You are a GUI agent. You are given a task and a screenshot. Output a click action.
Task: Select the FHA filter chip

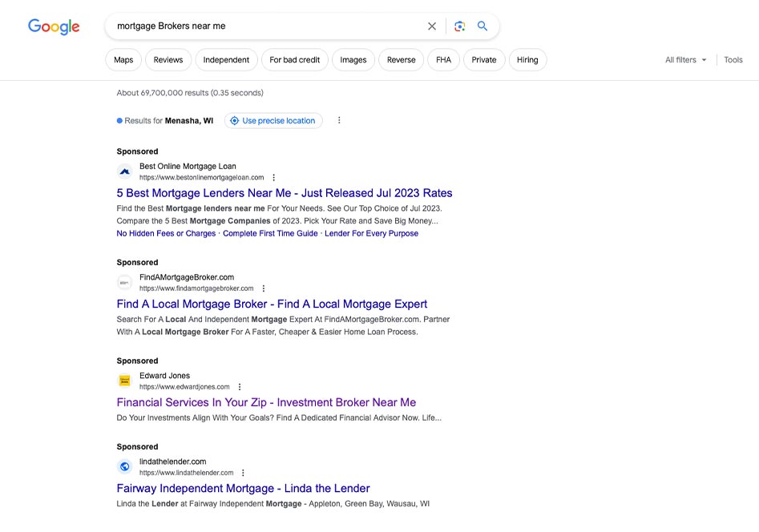[443, 59]
